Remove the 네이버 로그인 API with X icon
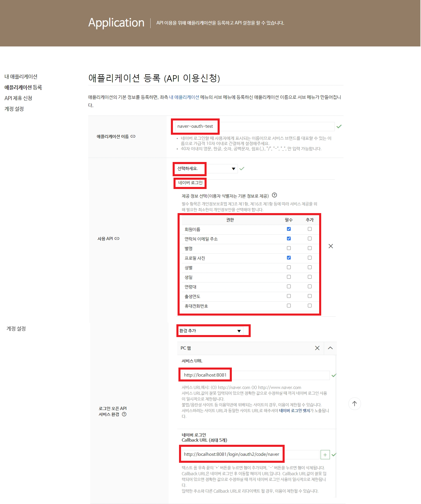The width and height of the screenshot is (421, 504). coord(331,246)
